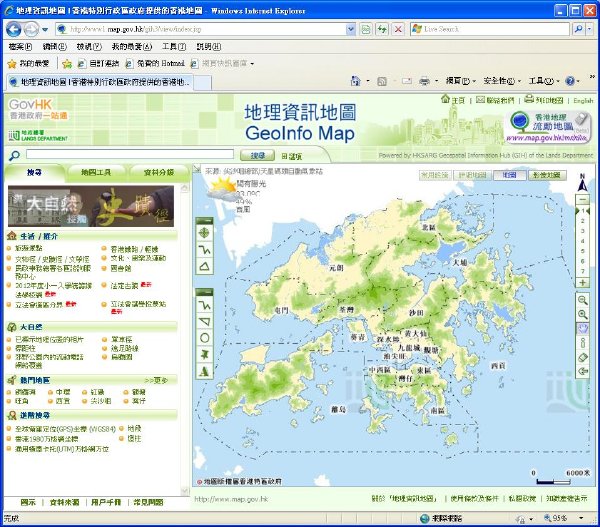The image size is (600, 527).
Task: Go back with the browser Back arrow
Action: [13, 29]
